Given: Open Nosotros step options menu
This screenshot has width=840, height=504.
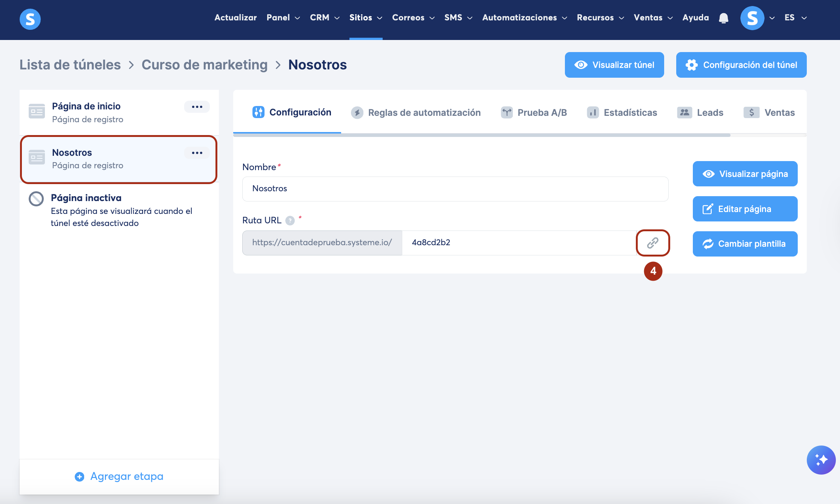Looking at the screenshot, I should [x=197, y=153].
